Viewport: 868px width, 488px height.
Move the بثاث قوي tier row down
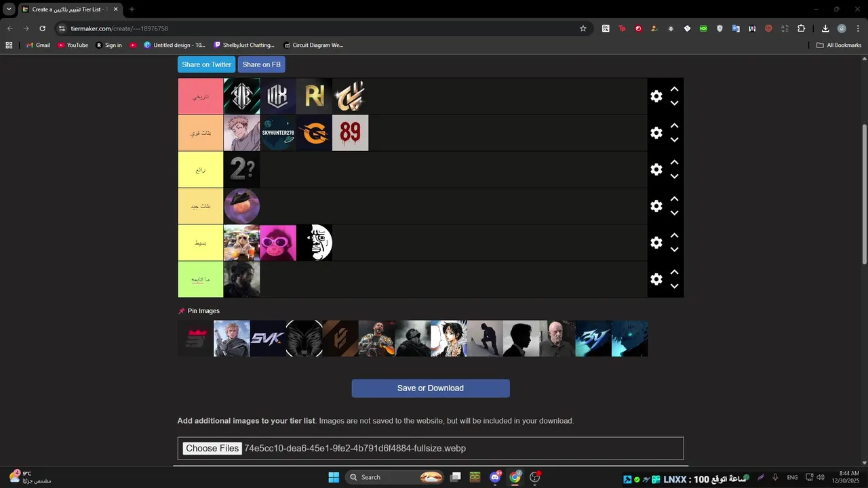pyautogui.click(x=674, y=140)
